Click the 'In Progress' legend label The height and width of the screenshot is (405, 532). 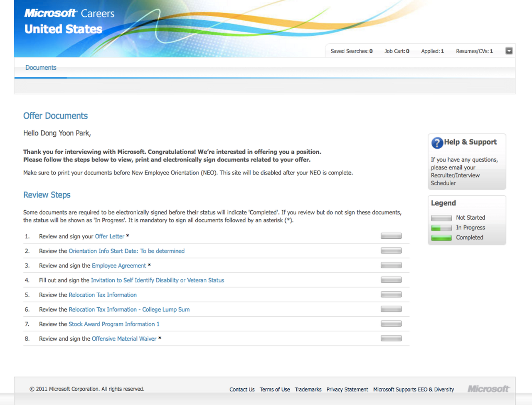[470, 228]
